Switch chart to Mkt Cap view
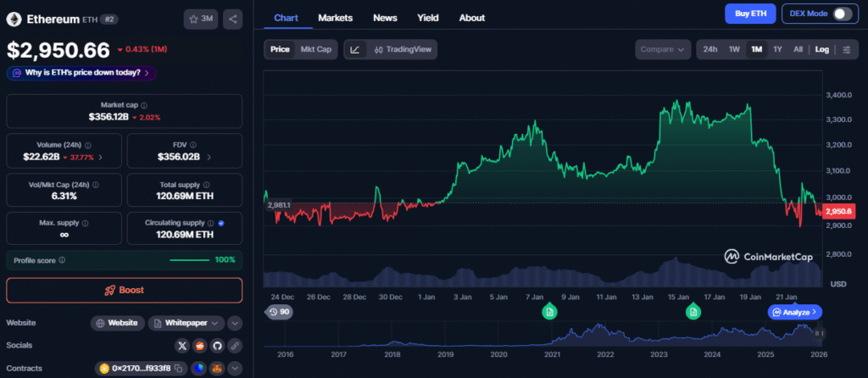The width and height of the screenshot is (868, 378). pos(316,49)
